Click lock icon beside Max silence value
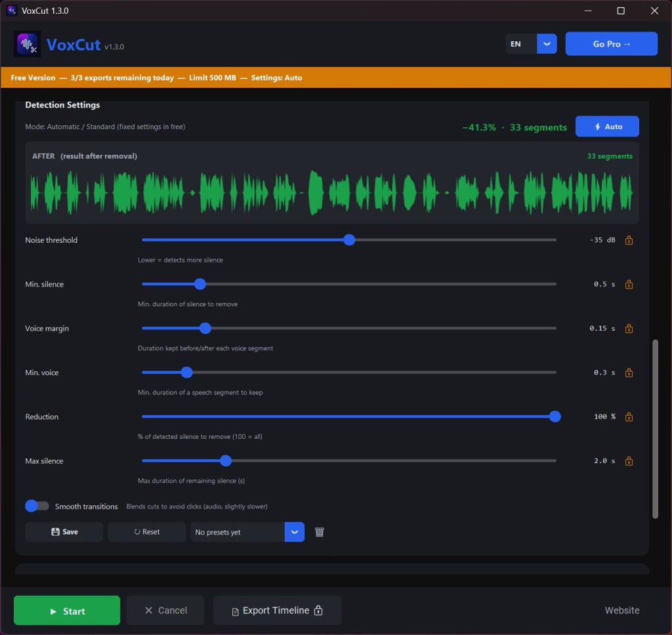The height and width of the screenshot is (635, 672). click(x=629, y=461)
